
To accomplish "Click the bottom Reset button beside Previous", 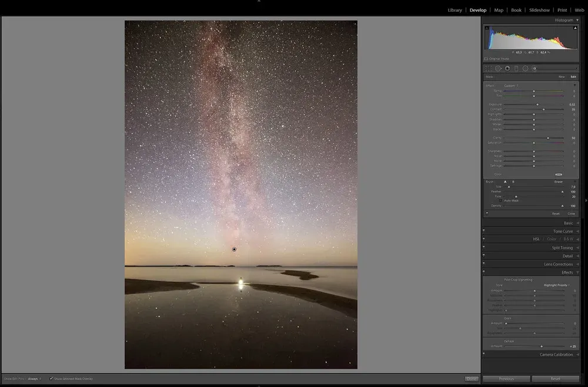I will (x=556, y=379).
